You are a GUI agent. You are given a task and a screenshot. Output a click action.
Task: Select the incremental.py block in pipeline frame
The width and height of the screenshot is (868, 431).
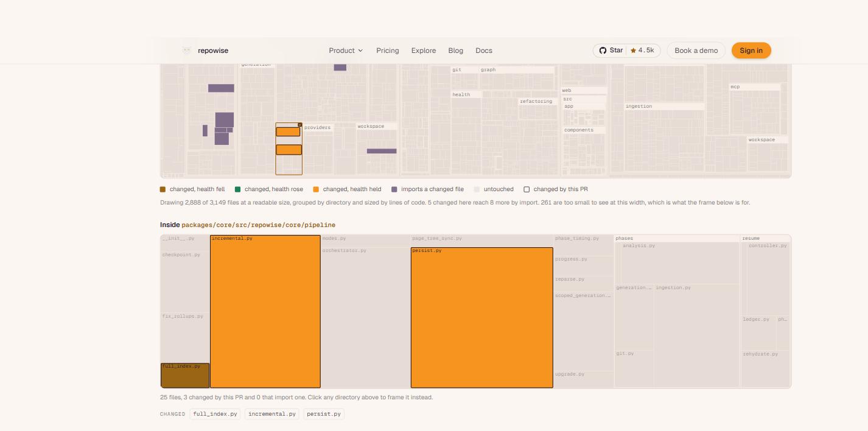(265, 311)
